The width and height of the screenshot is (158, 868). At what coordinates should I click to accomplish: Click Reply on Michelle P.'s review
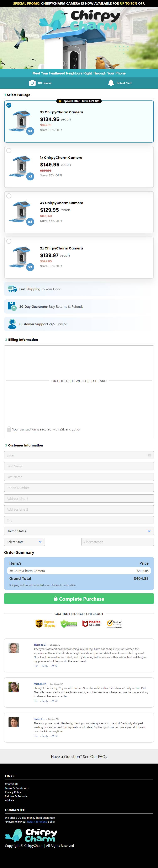[x=45, y=701]
